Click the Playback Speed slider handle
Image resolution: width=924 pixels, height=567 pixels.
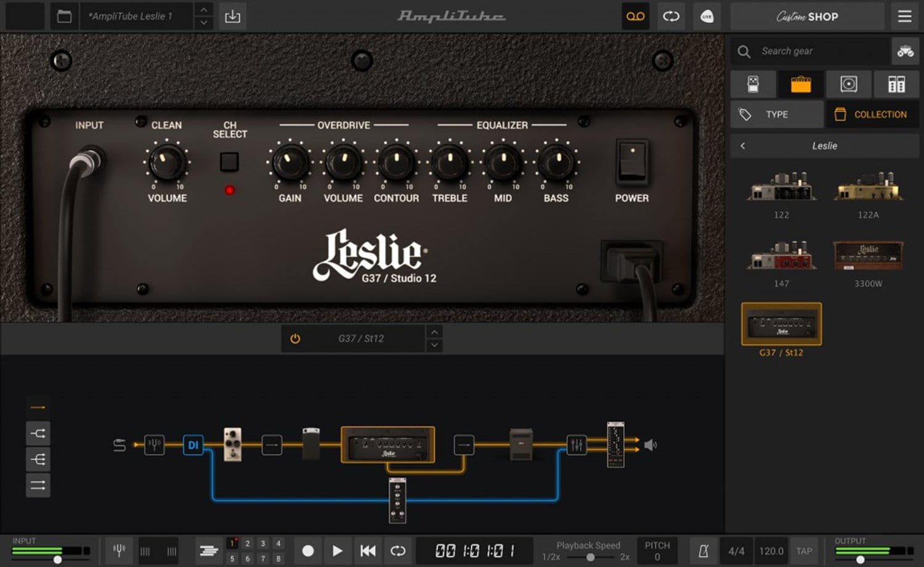pos(590,557)
